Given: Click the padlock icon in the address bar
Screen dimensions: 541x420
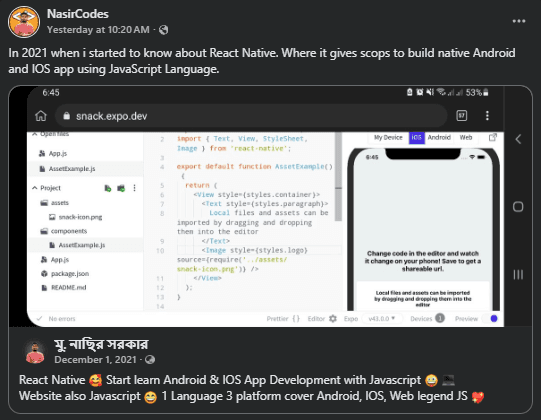Looking at the screenshot, I should 67,116.
